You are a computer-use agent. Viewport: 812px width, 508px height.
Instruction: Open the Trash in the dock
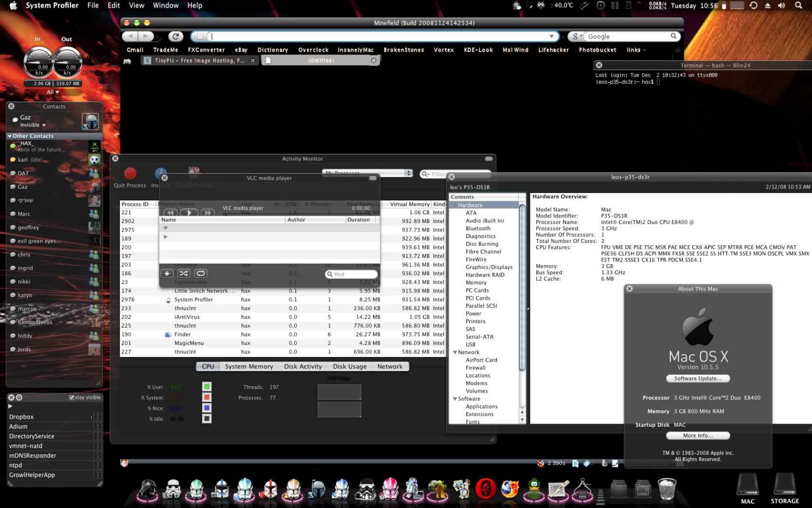[x=667, y=490]
